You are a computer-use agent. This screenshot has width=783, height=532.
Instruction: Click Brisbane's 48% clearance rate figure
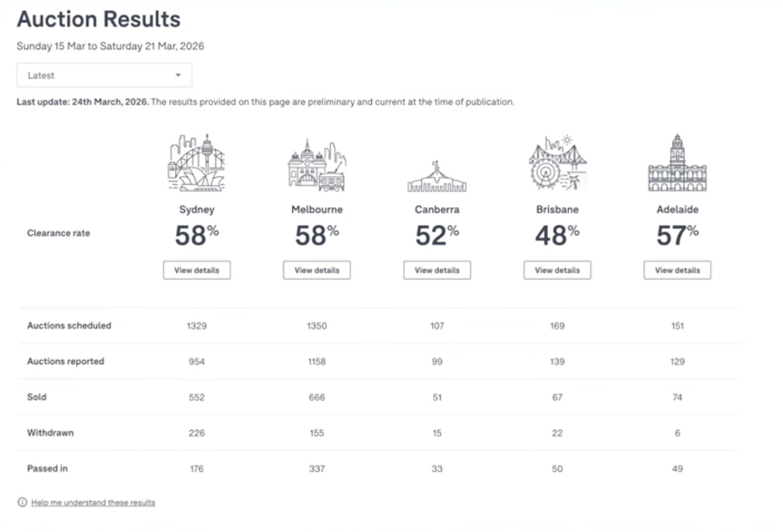click(x=558, y=236)
